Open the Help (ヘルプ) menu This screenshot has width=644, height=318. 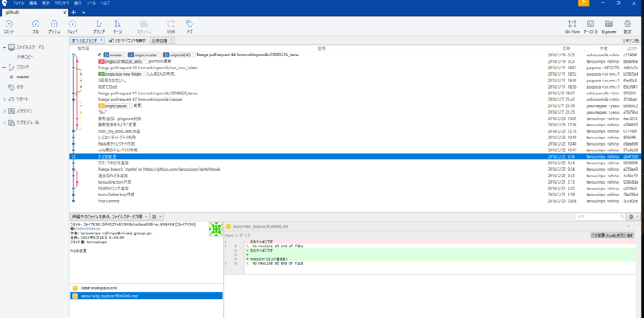click(x=105, y=3)
